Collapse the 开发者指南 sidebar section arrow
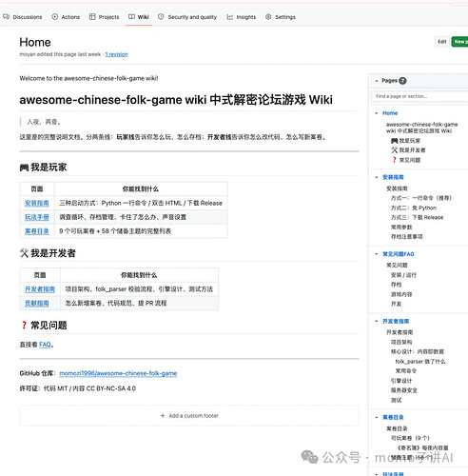 tap(377, 322)
